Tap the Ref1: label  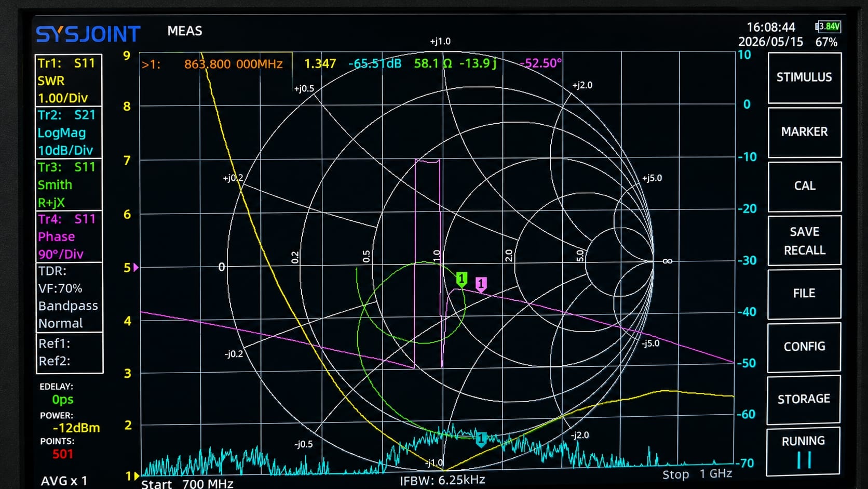[54, 343]
